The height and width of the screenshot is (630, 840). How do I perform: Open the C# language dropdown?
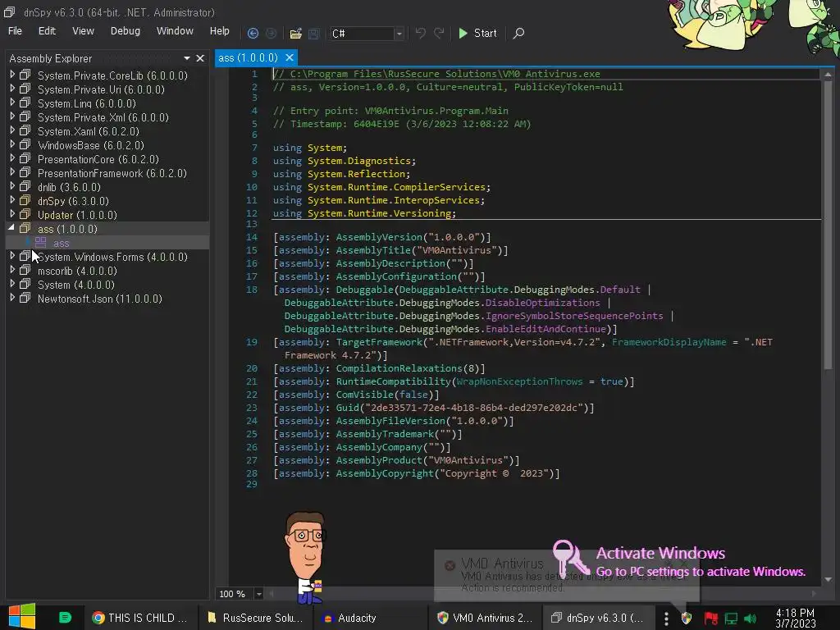coord(399,34)
